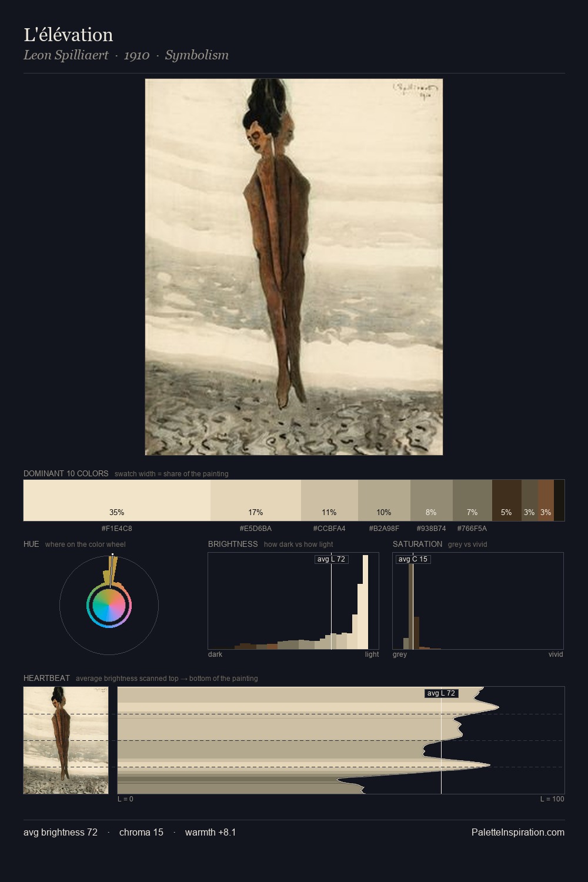Click the HEARTBEAT section heading
The image size is (588, 882).
46,678
